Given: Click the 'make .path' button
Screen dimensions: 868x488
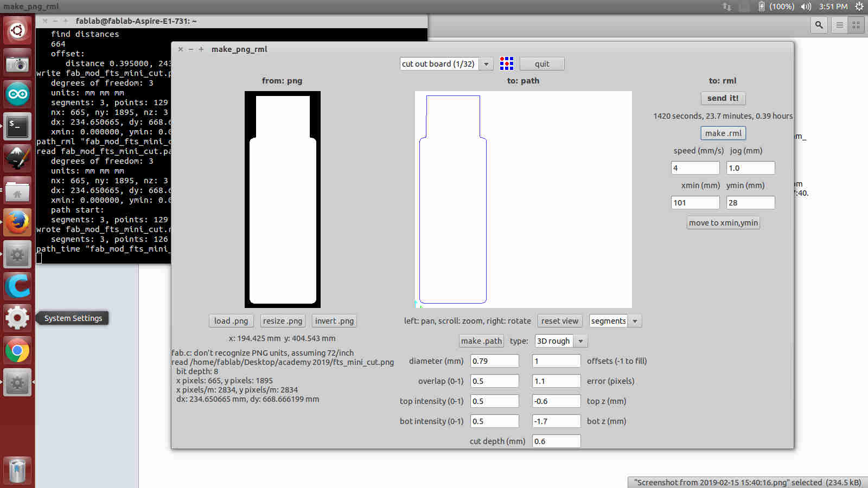Looking at the screenshot, I should click(481, 341).
